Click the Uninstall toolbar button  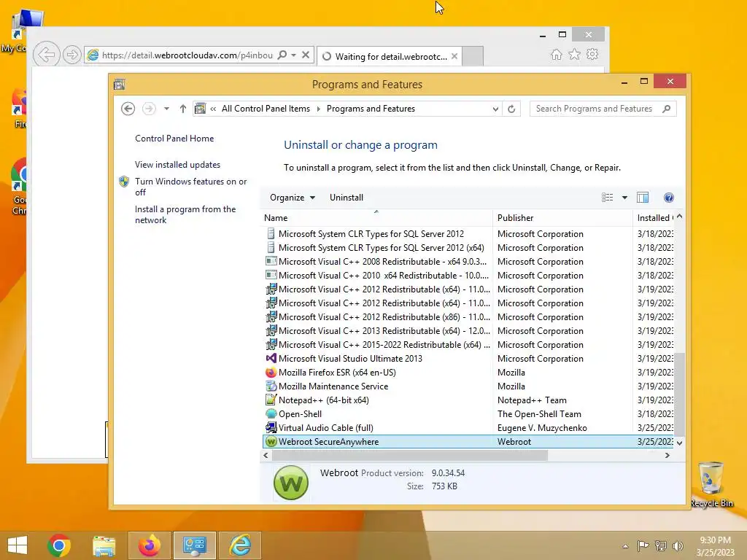[347, 198]
